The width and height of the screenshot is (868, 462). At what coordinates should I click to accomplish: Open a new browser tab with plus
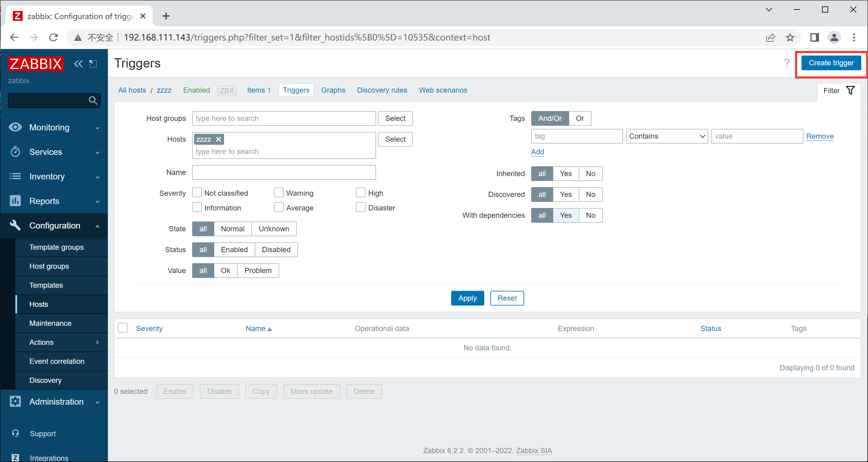[166, 16]
